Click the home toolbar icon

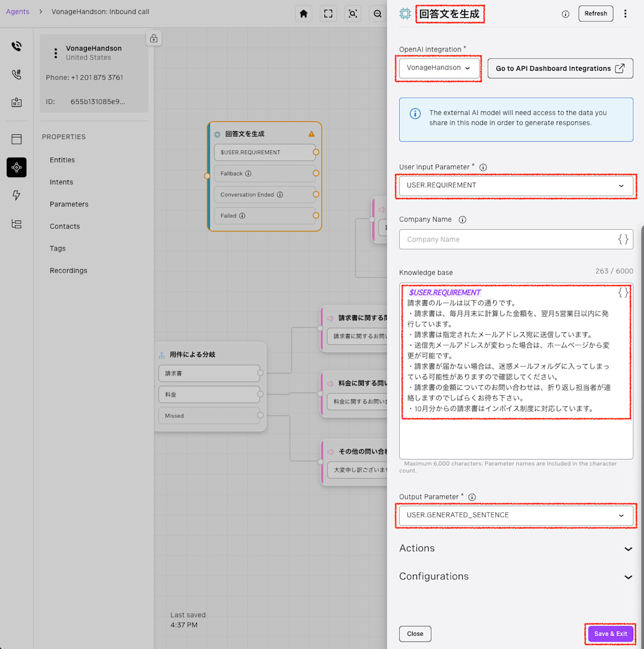[304, 14]
